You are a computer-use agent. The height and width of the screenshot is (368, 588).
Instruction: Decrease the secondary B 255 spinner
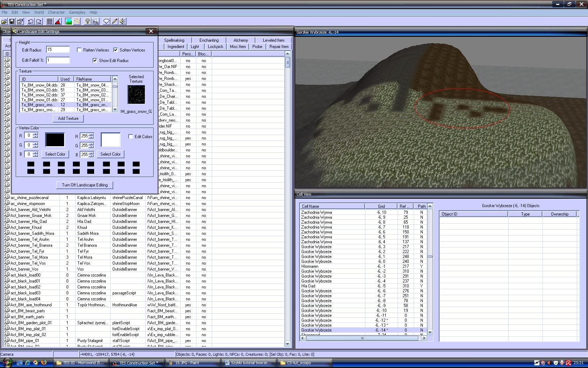(x=91, y=156)
